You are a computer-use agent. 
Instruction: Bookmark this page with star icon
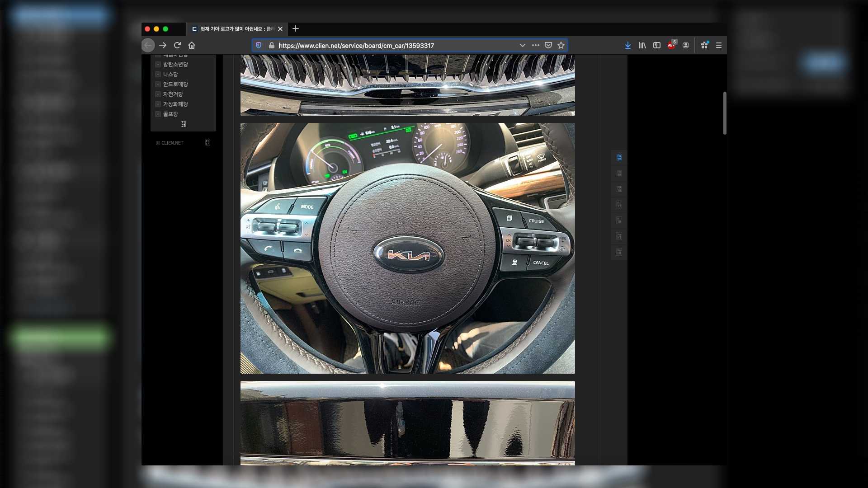(561, 45)
